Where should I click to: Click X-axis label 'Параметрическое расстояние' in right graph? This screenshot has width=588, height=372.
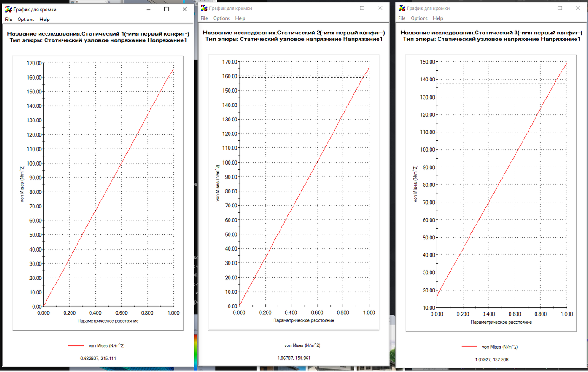click(502, 322)
